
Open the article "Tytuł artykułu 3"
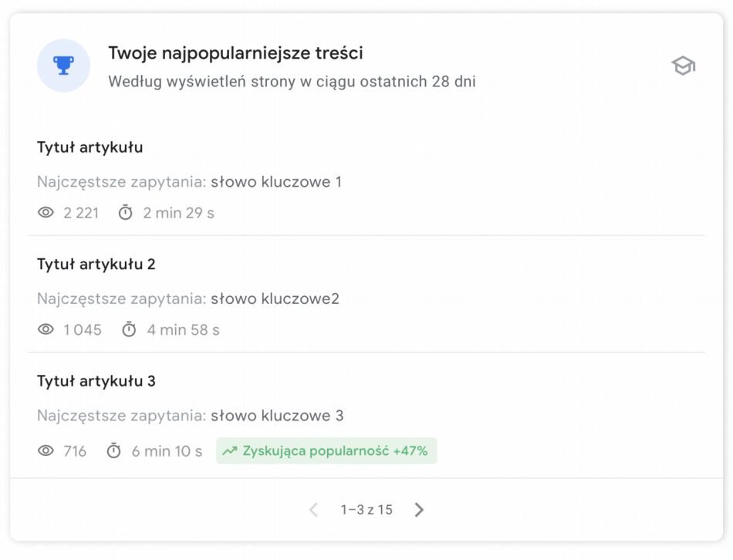pos(96,381)
